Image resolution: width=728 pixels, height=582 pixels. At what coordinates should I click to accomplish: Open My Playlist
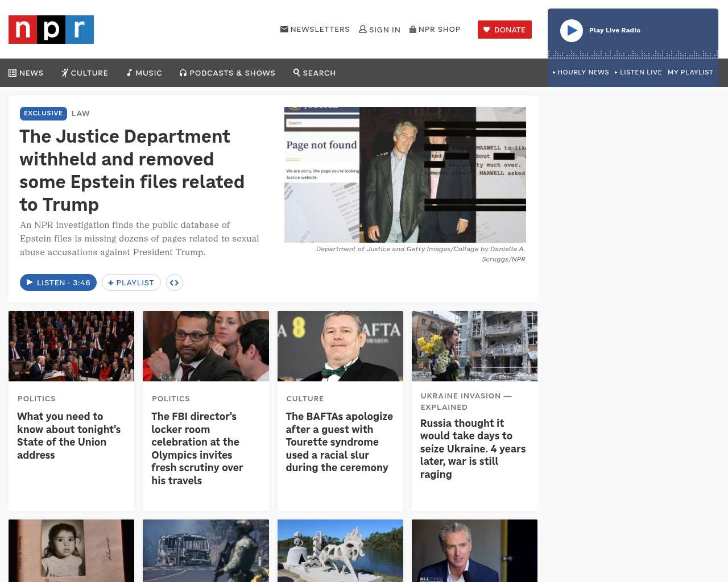(690, 72)
